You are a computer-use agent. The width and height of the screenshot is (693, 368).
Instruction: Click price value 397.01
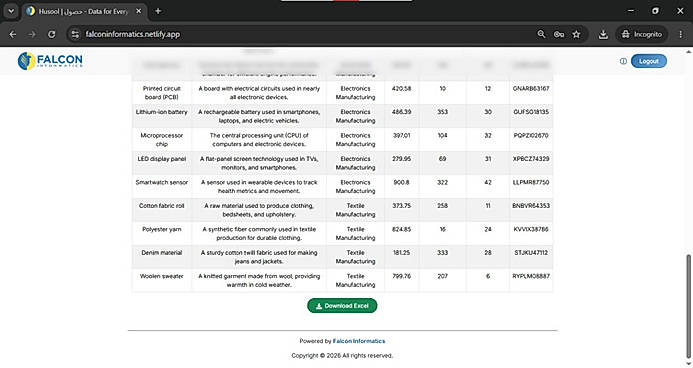point(401,135)
